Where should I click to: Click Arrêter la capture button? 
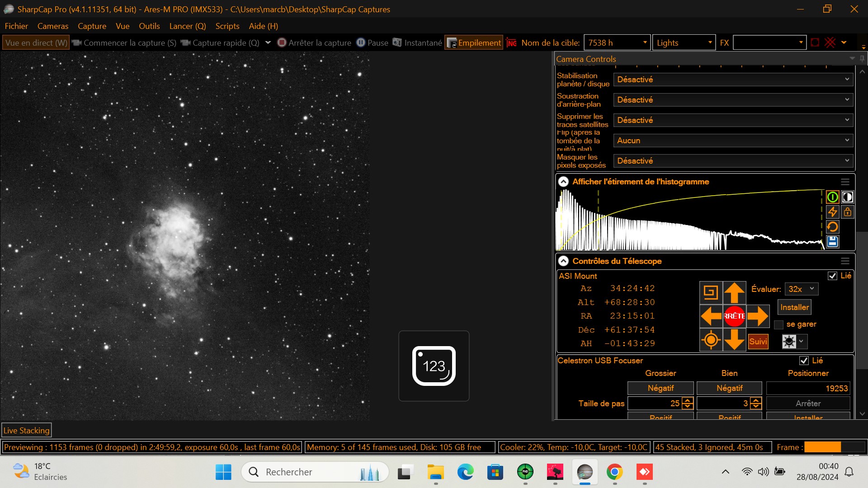coord(315,43)
